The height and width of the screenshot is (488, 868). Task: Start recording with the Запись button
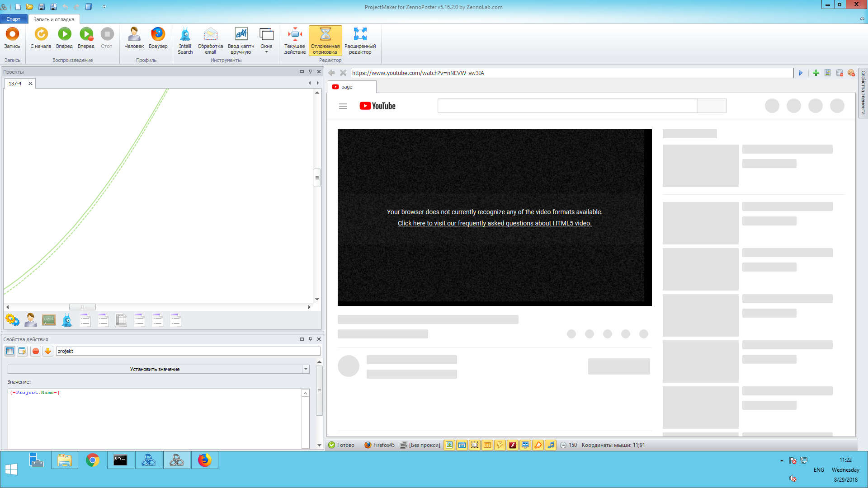click(12, 38)
